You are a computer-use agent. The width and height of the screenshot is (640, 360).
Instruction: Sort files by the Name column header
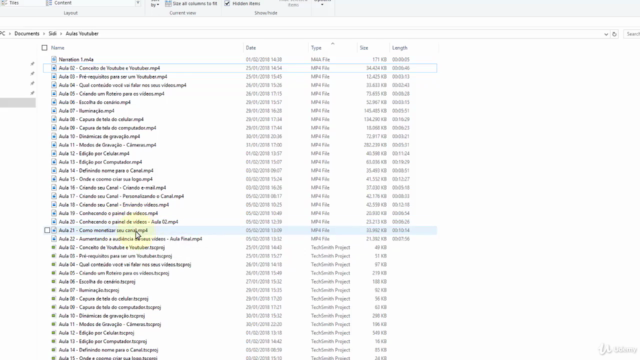(x=58, y=48)
